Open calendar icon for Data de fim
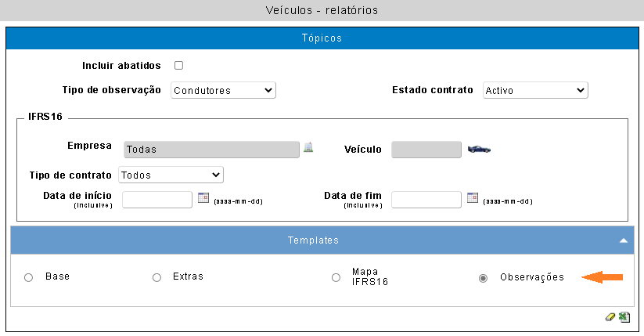 point(473,198)
